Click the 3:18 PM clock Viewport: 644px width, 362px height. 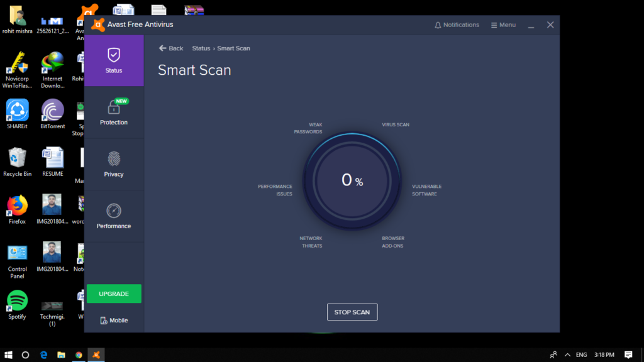pos(604,354)
